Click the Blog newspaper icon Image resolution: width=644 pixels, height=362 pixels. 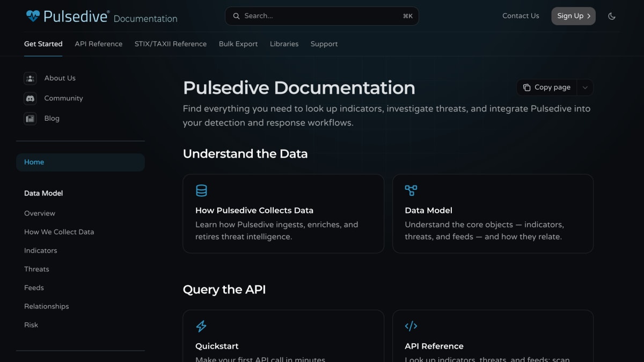(30, 119)
